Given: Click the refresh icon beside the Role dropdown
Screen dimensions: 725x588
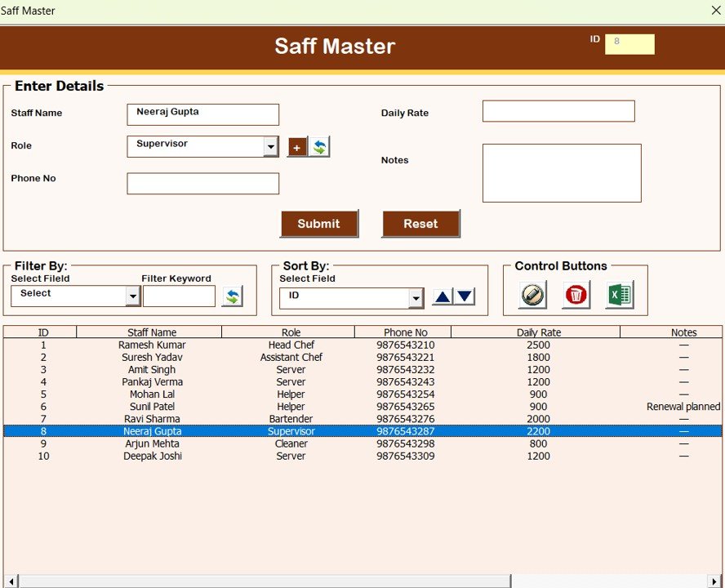Looking at the screenshot, I should pyautogui.click(x=318, y=147).
